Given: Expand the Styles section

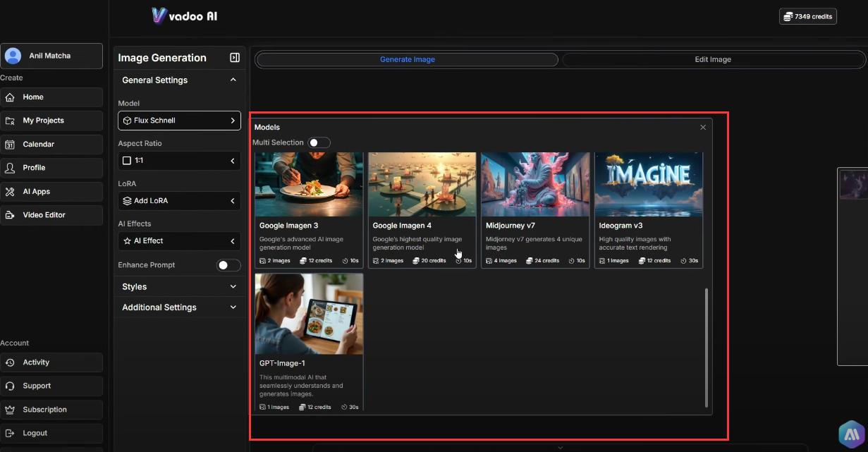Looking at the screenshot, I should (180, 287).
